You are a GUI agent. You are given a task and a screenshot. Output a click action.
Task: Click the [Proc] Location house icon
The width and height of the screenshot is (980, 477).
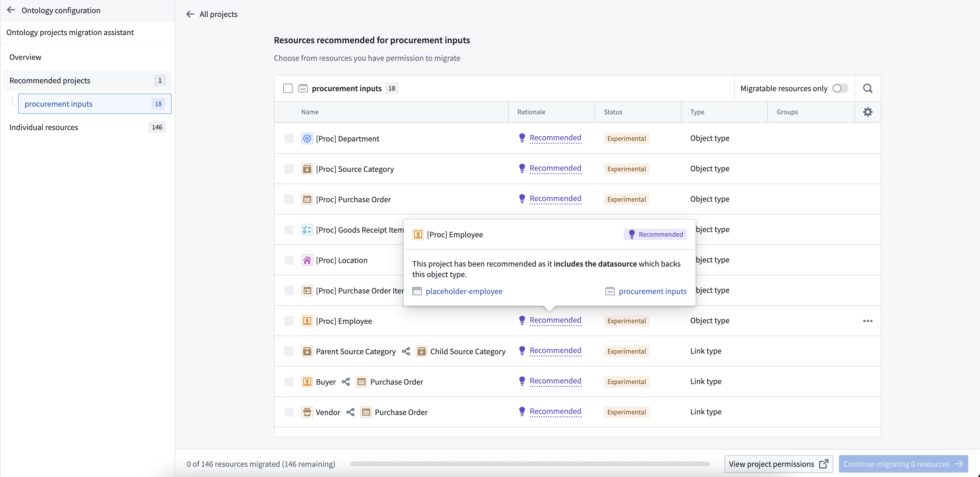pyautogui.click(x=307, y=260)
